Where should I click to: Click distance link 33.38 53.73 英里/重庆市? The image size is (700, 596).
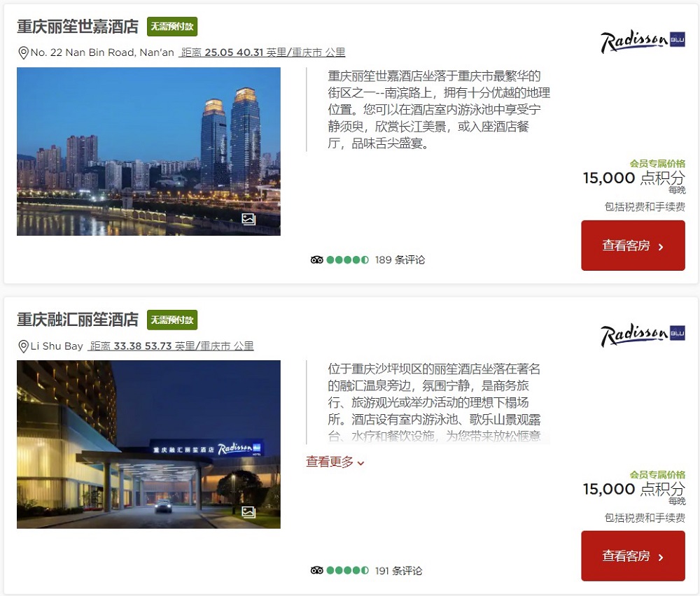tap(171, 346)
